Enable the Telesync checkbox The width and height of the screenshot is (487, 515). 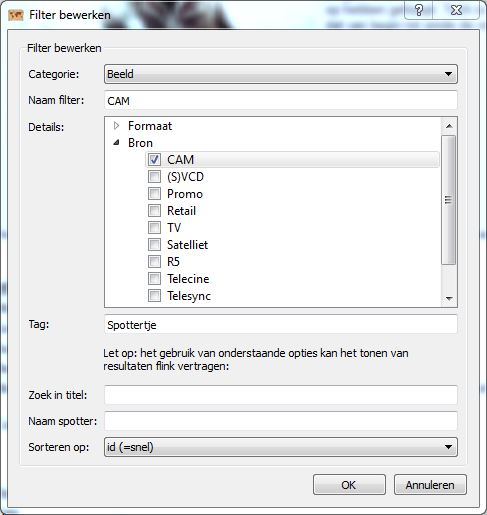[154, 295]
